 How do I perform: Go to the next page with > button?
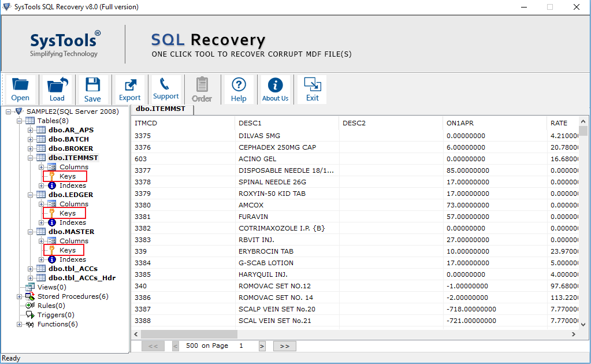coord(262,346)
